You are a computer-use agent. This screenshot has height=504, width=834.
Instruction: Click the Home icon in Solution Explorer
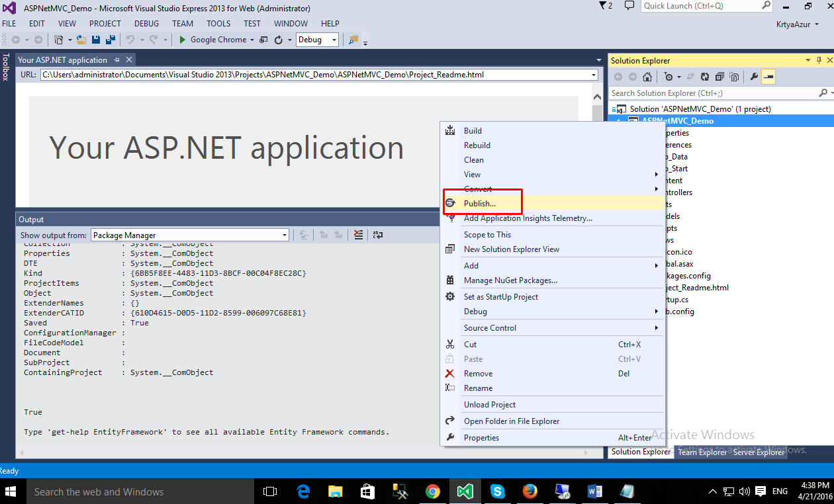coord(647,77)
